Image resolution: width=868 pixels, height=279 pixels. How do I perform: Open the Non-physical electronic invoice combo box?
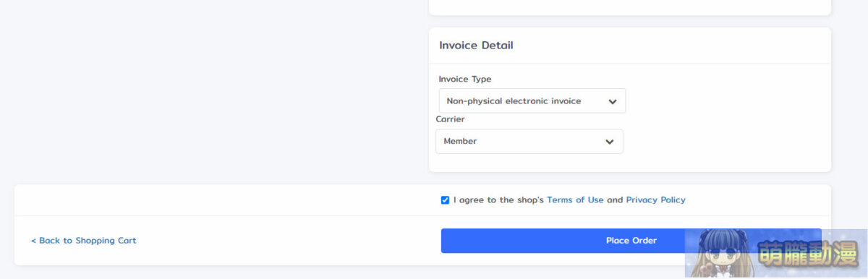(x=532, y=101)
